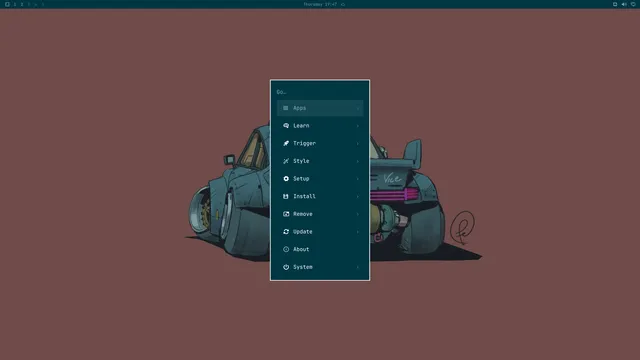
Task: Expand the Learn submenu chevron
Action: pyautogui.click(x=358, y=126)
